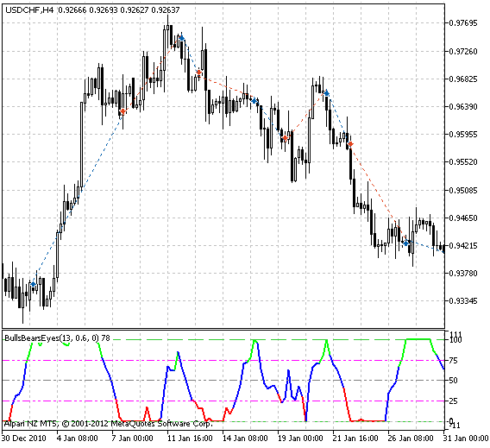Click the 21 Jan 16:00 date label

click(355, 439)
